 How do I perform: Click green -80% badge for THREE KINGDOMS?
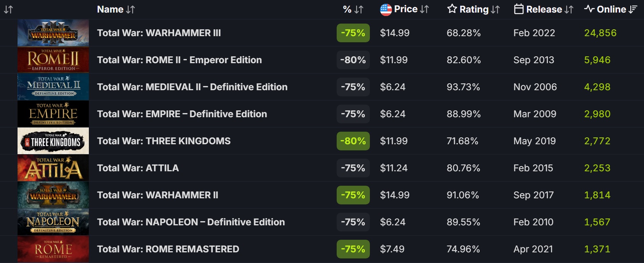pos(353,141)
